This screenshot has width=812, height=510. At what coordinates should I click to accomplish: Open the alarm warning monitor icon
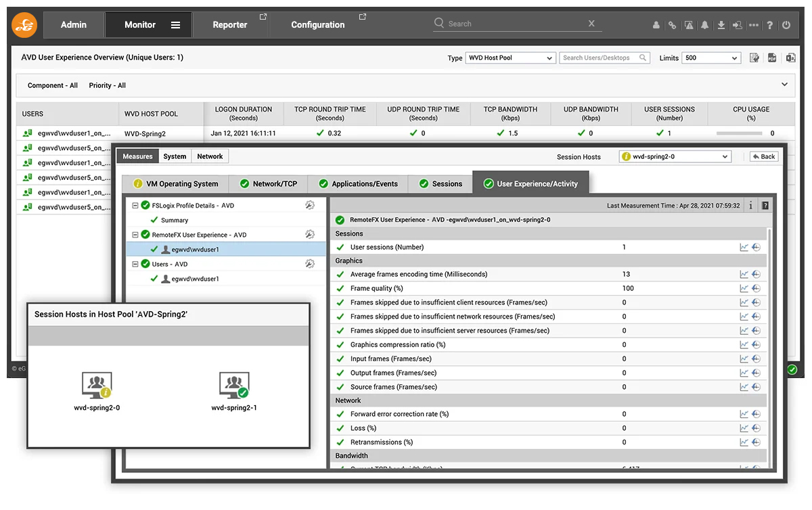[689, 25]
